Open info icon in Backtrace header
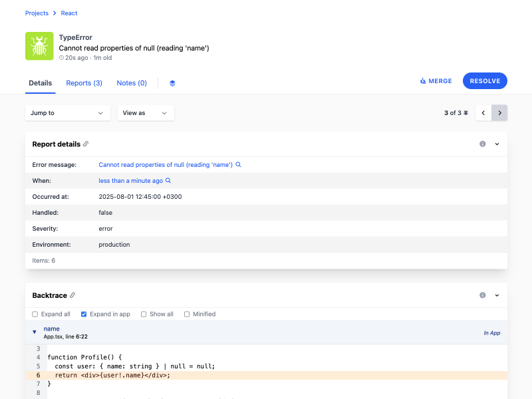This screenshot has height=399, width=532. coord(483,295)
